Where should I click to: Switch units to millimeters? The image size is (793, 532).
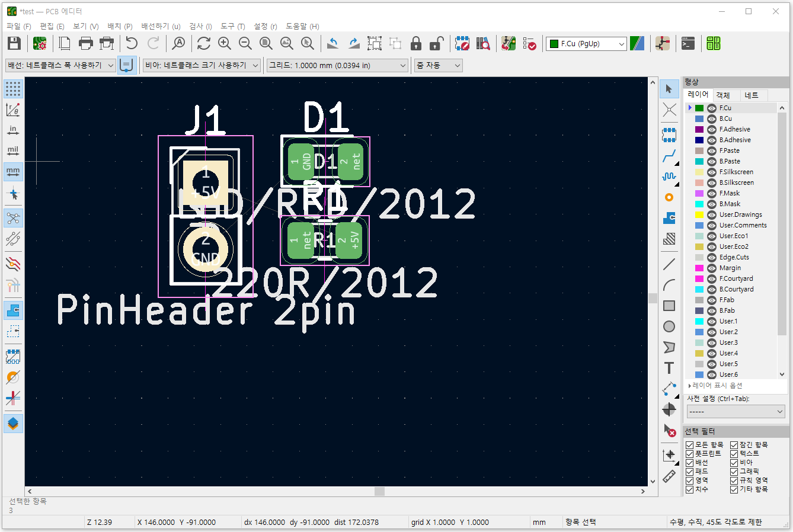[13, 172]
